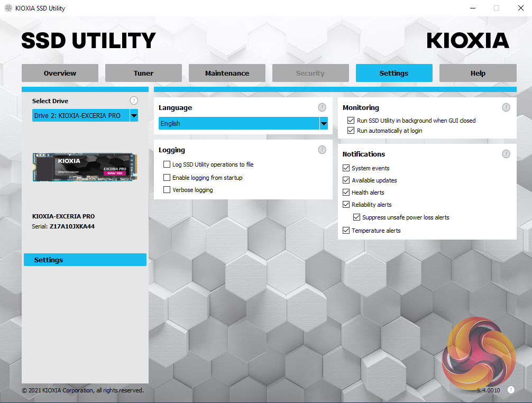The image size is (532, 403).
Task: Uncheck Run SSD Utility in background
Action: 351,121
